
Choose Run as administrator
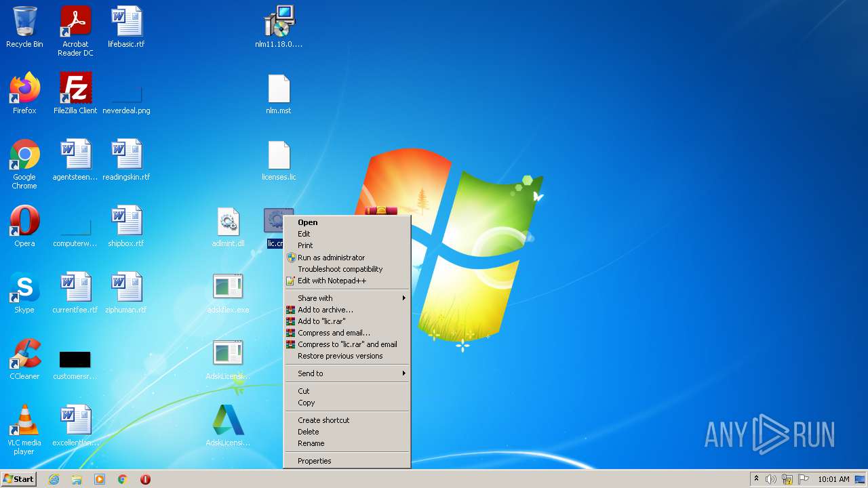coord(347,258)
